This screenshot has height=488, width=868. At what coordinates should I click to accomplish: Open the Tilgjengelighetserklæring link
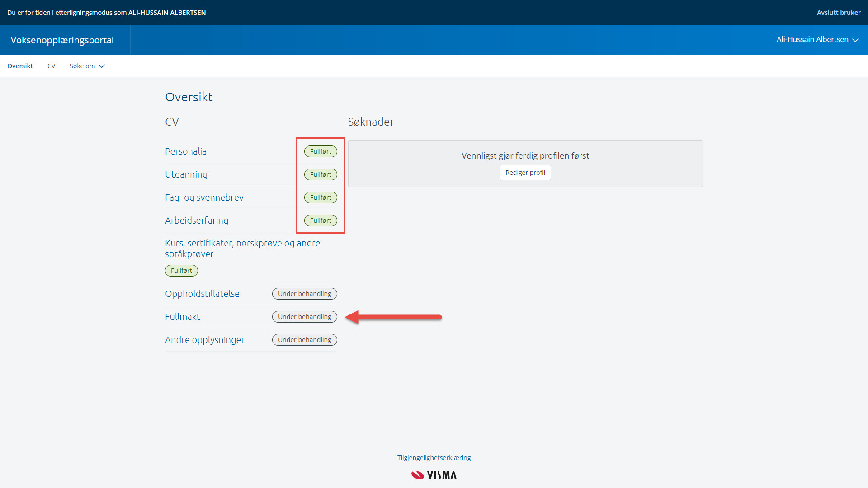coord(434,458)
